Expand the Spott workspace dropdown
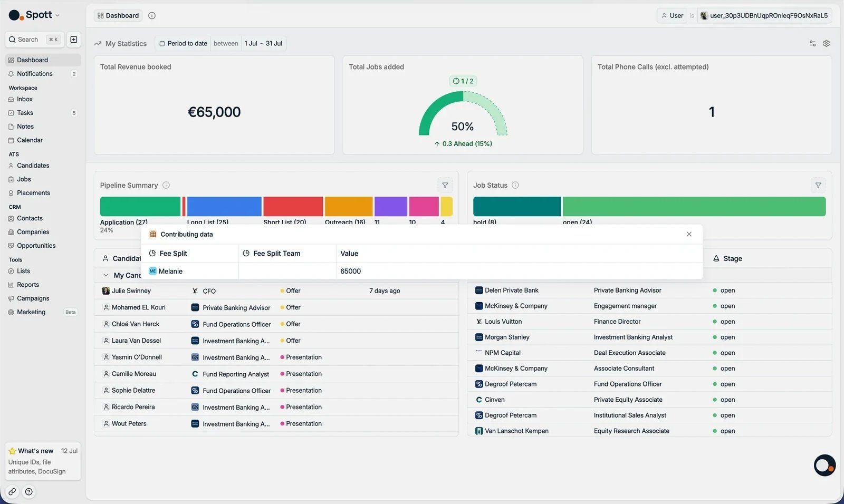Image resolution: width=844 pixels, height=504 pixels. pyautogui.click(x=57, y=16)
